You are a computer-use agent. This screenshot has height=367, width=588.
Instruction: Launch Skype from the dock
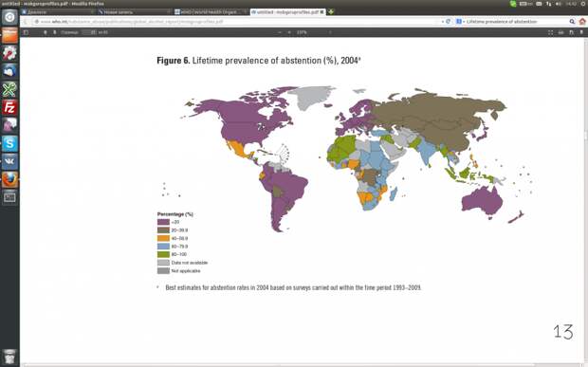coord(9,143)
